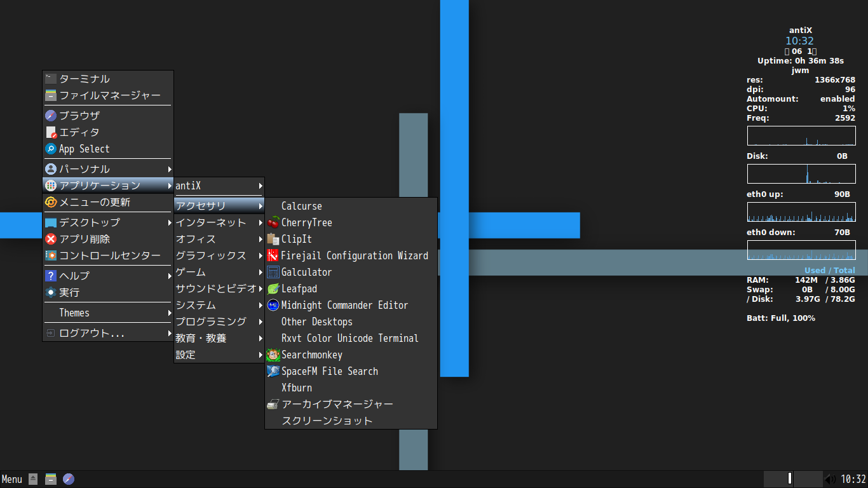
Task: Click the 'eth0 down:' label
Action: click(771, 233)
